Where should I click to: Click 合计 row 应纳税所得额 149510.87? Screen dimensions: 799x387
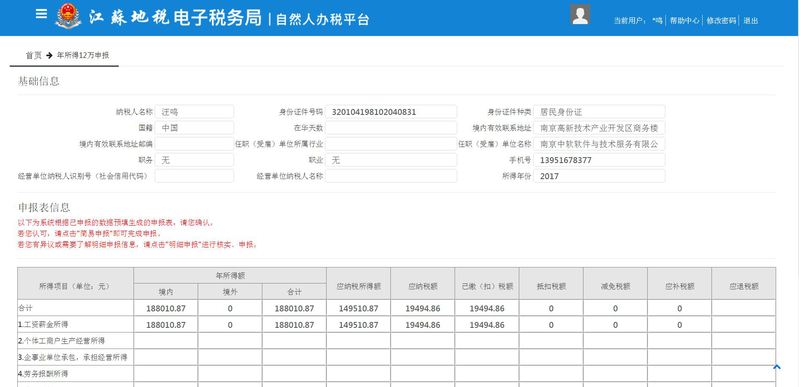[x=359, y=308]
